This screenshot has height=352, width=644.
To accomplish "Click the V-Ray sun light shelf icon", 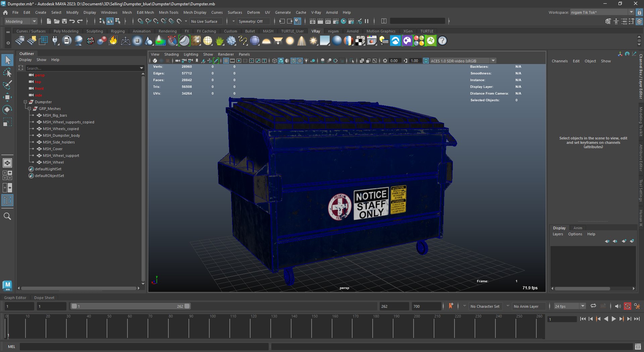I will click(x=313, y=41).
